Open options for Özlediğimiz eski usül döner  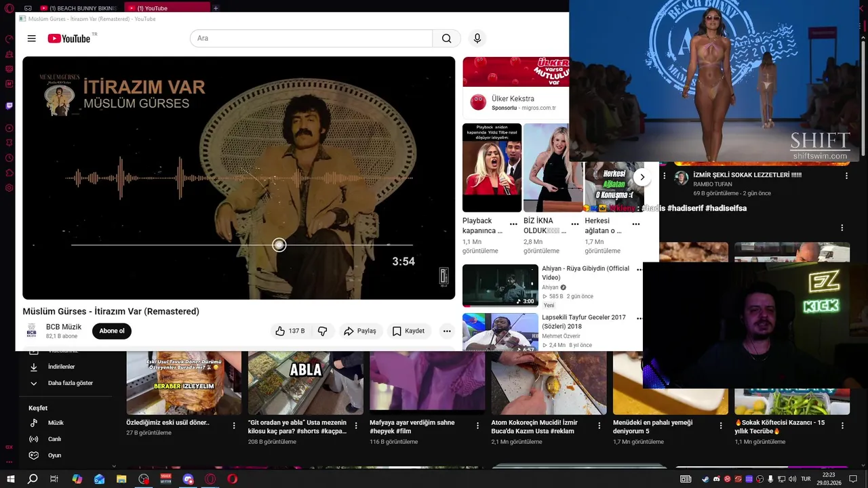pyautogui.click(x=234, y=426)
